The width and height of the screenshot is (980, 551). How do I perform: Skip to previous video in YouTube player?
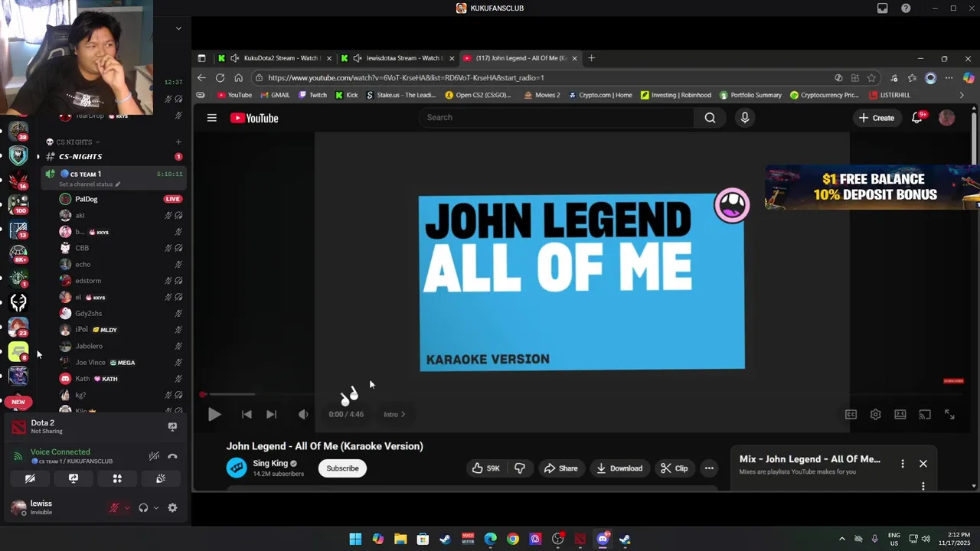(247, 414)
